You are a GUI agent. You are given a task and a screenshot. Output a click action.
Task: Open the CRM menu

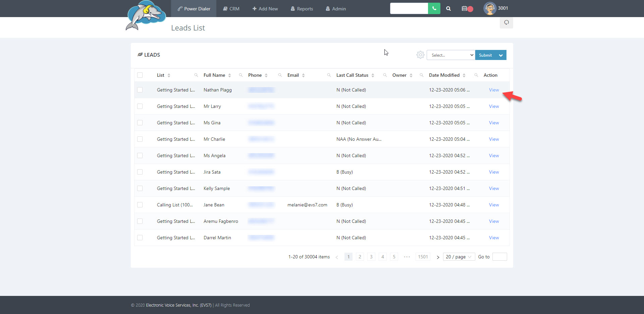(231, 9)
